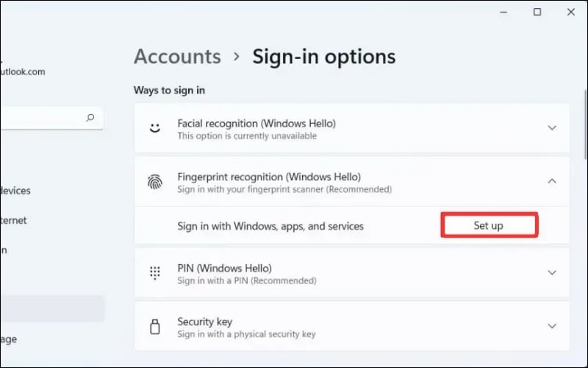The width and height of the screenshot is (588, 368).
Task: Click the Fingerprint recognition fingerprint icon
Action: click(154, 182)
